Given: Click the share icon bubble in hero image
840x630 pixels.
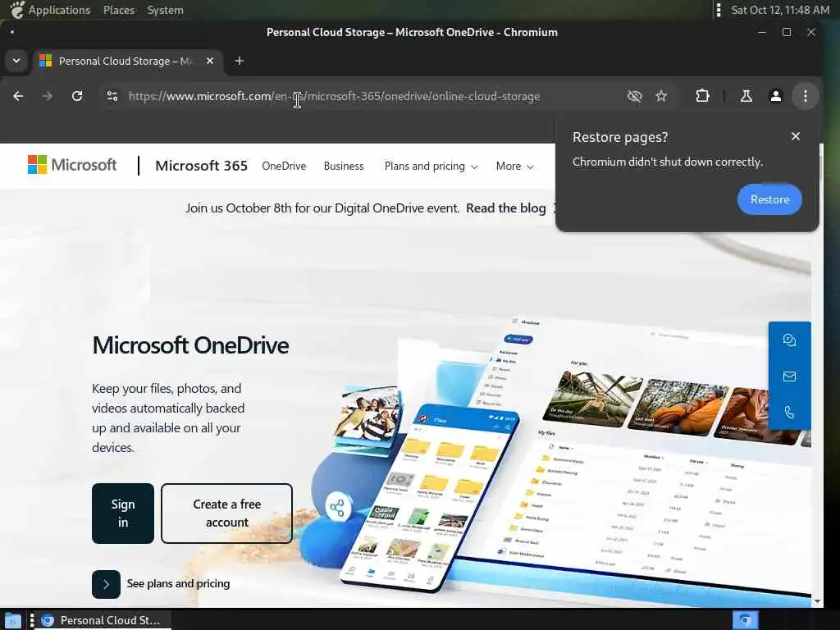Looking at the screenshot, I should click(x=337, y=507).
